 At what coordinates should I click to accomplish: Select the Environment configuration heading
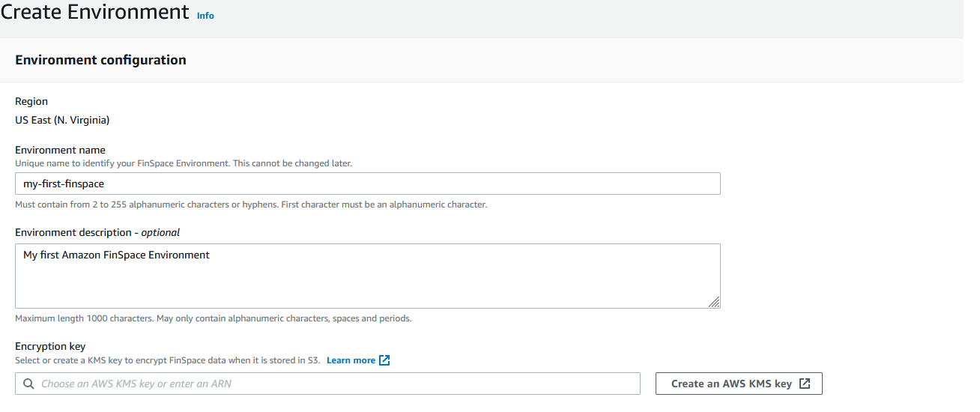pyautogui.click(x=100, y=60)
